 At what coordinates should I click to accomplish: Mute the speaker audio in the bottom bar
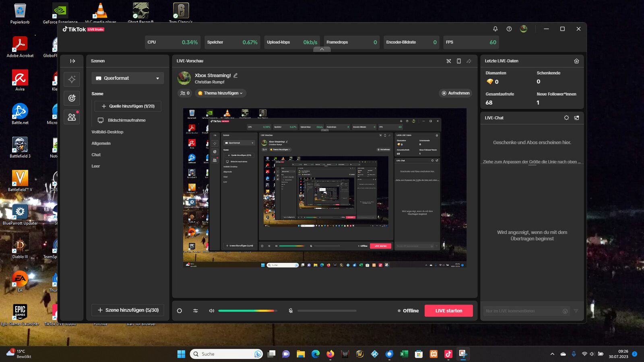[211, 311]
